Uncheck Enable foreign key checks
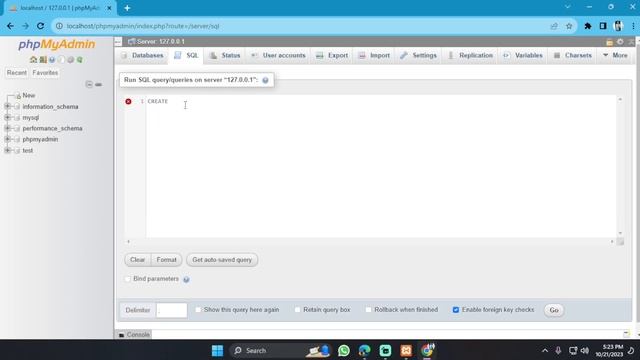 [x=456, y=310]
